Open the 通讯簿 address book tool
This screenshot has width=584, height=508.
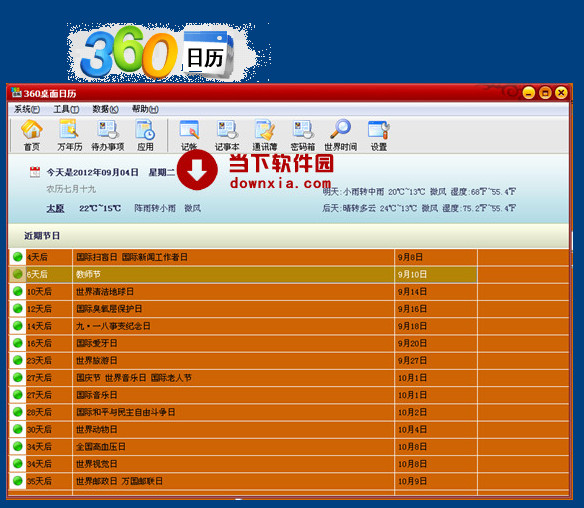[x=265, y=135]
